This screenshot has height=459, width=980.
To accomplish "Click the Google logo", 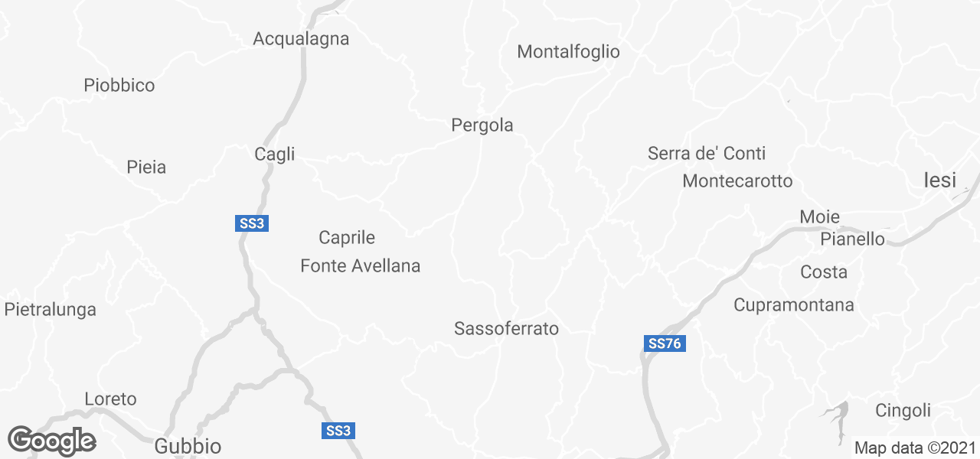I will [51, 441].
